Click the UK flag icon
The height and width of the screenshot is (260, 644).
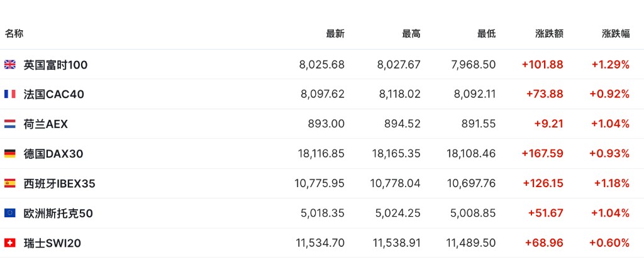(x=10, y=65)
